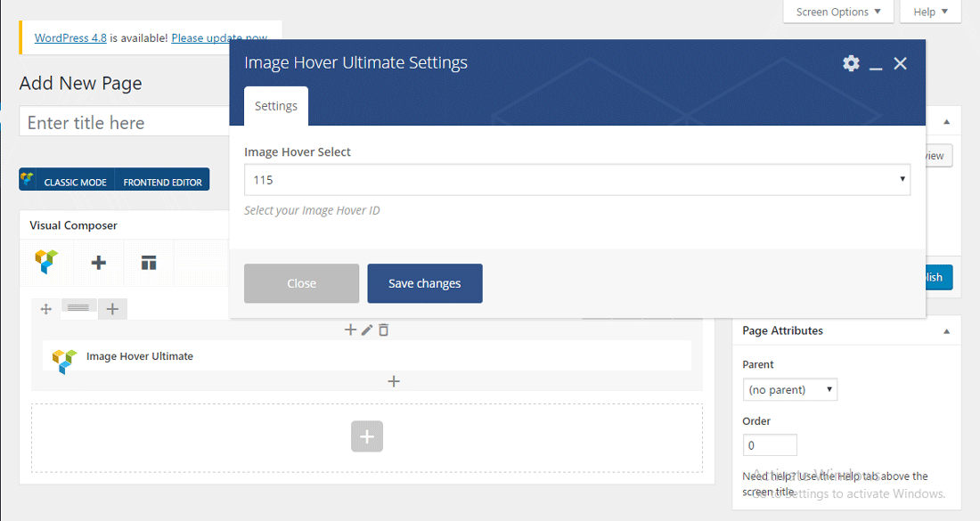Open the Parent page dropdown
Image resolution: width=980 pixels, height=521 pixels.
pyautogui.click(x=789, y=389)
